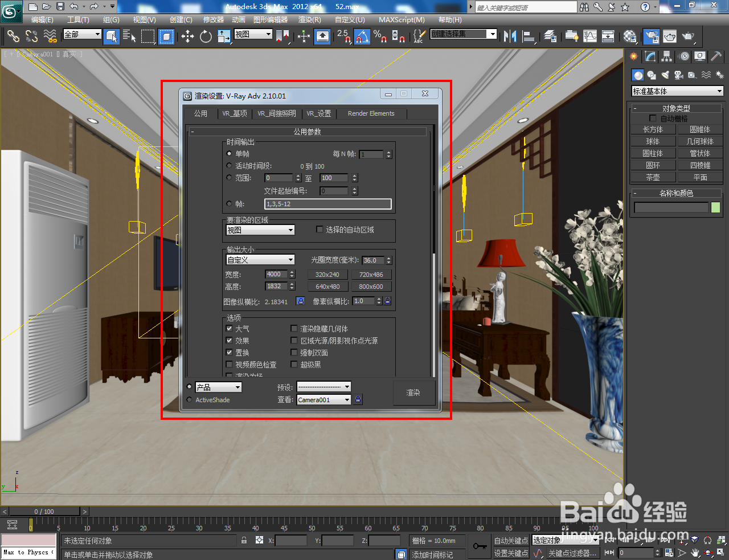Toggle the Window/Crossing selection mode

pyautogui.click(x=166, y=36)
